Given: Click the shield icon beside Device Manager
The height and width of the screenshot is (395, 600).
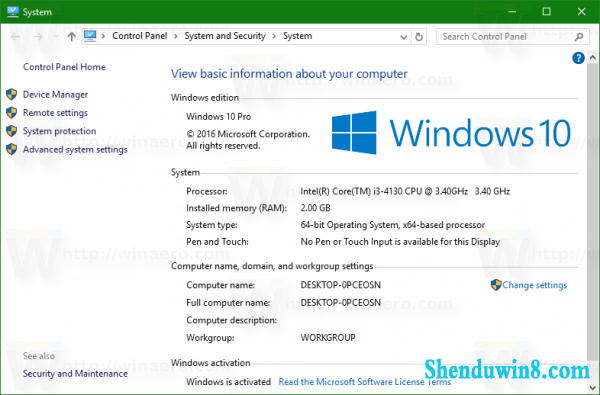Looking at the screenshot, I should pyautogui.click(x=11, y=94).
